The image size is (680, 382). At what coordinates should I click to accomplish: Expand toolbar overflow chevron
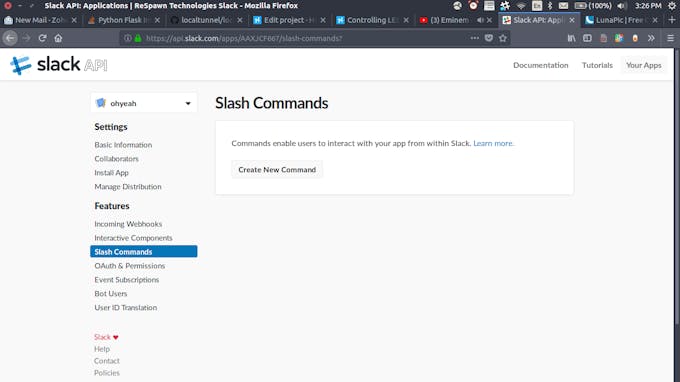tap(651, 38)
